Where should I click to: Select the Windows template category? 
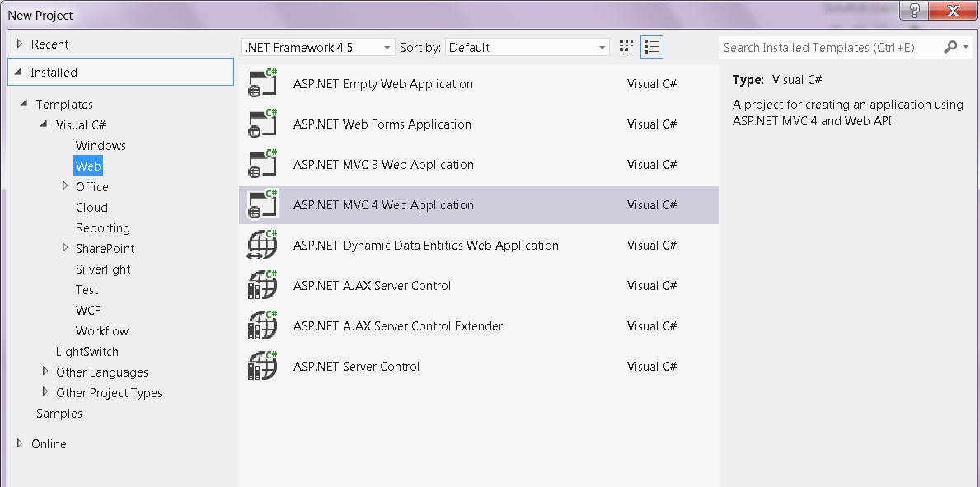pos(101,146)
